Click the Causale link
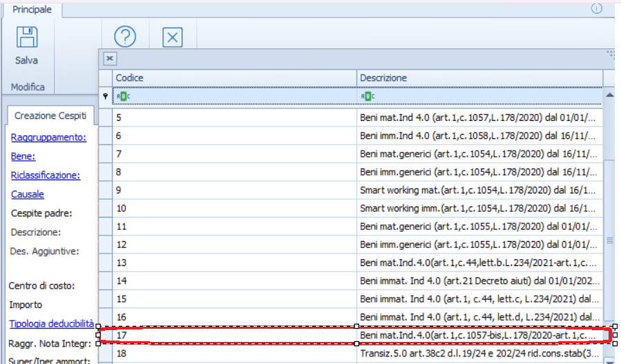621x364 pixels. coord(28,195)
